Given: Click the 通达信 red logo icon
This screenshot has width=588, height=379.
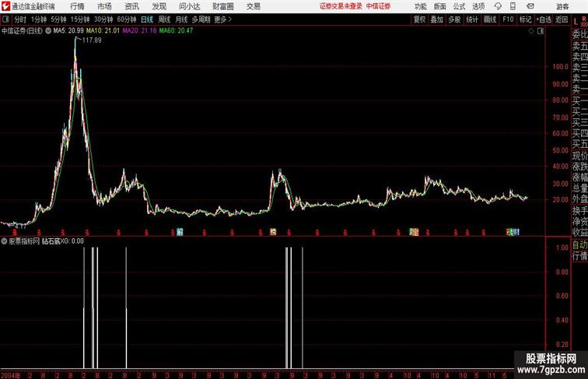Looking at the screenshot, I should tap(5, 6).
